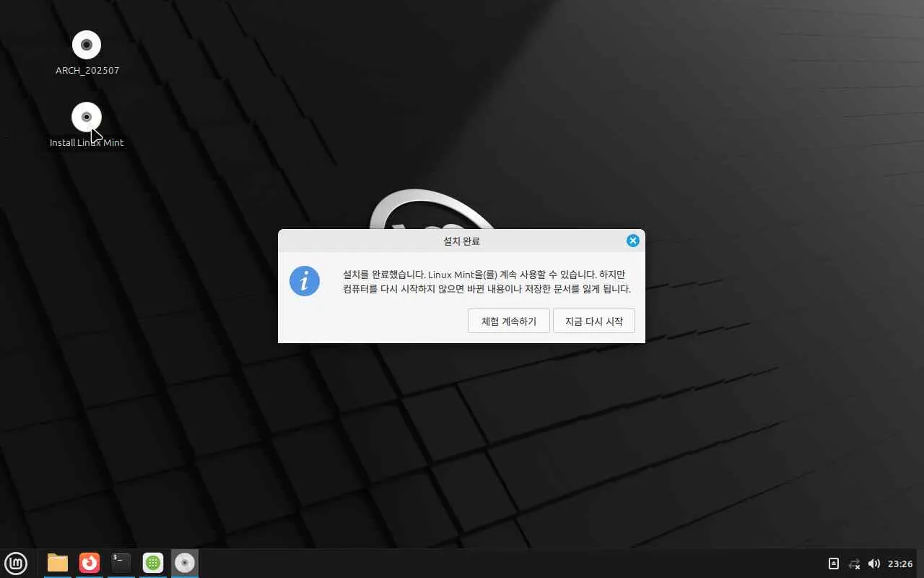
Task: Select the Install Linux Mint desktop icon
Action: 87,117
